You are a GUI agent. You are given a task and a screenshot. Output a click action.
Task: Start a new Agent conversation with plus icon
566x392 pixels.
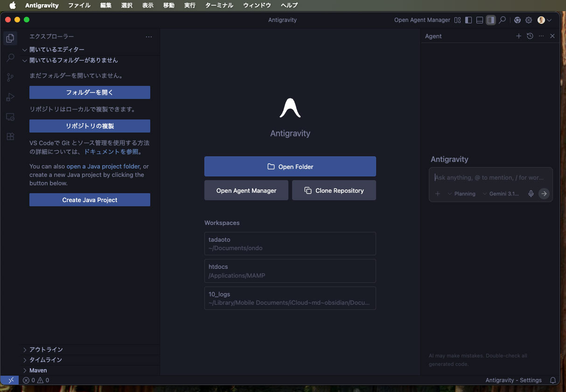pos(518,36)
